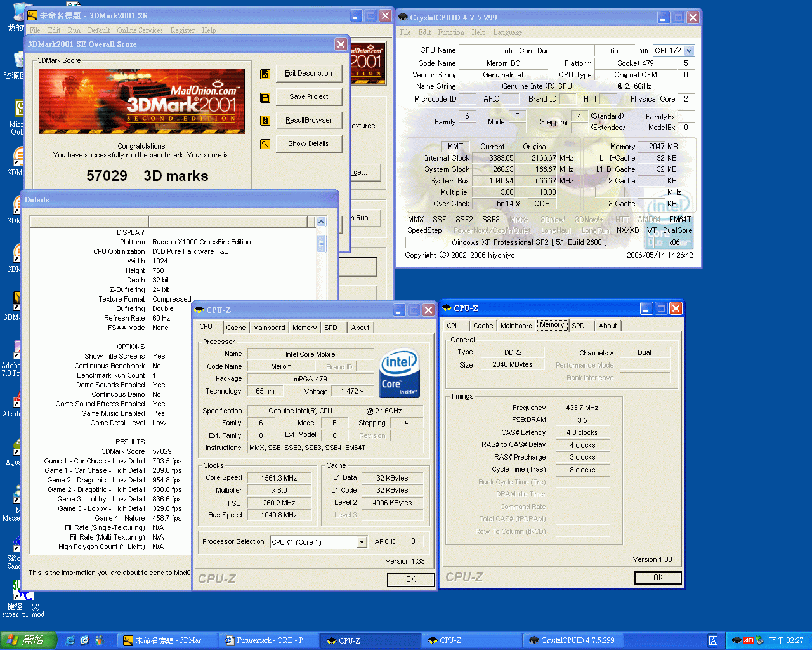Launch Internet Explorer from the quick launch bar

[70, 640]
